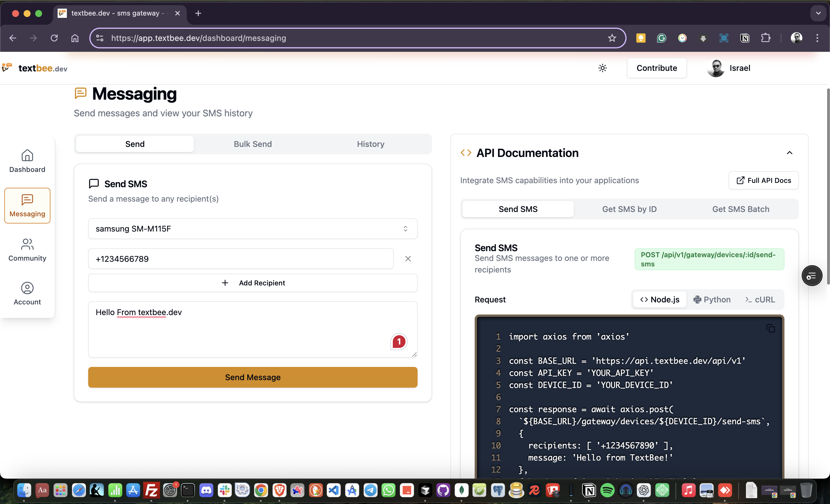Screen dimensions: 830x504
Task: Open the screenshot capture extension icon
Action: [x=724, y=38]
